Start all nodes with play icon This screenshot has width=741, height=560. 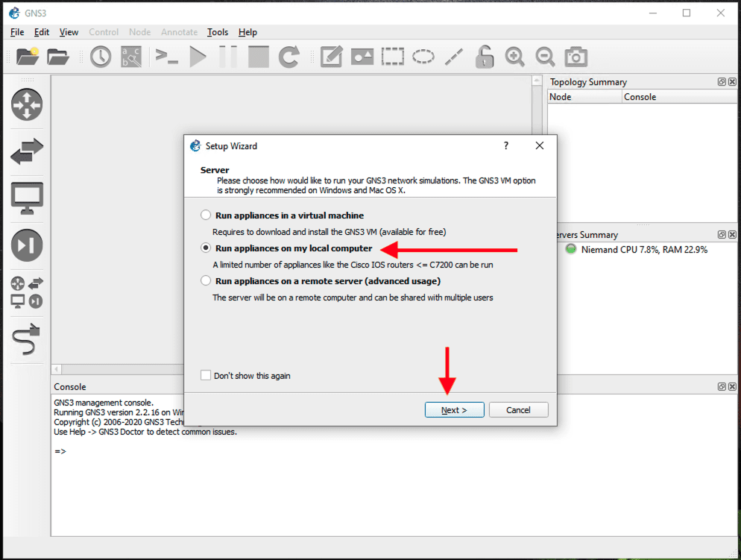coord(198,57)
